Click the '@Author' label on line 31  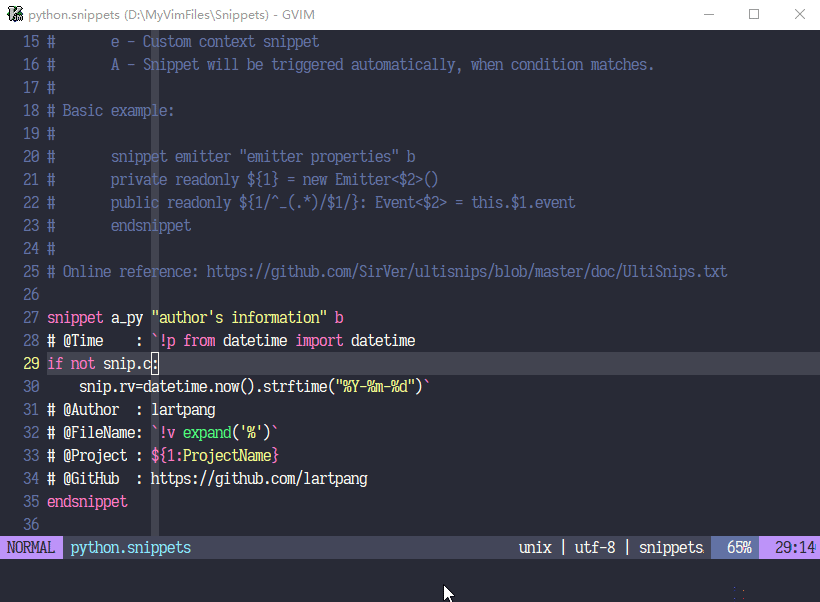click(x=90, y=410)
